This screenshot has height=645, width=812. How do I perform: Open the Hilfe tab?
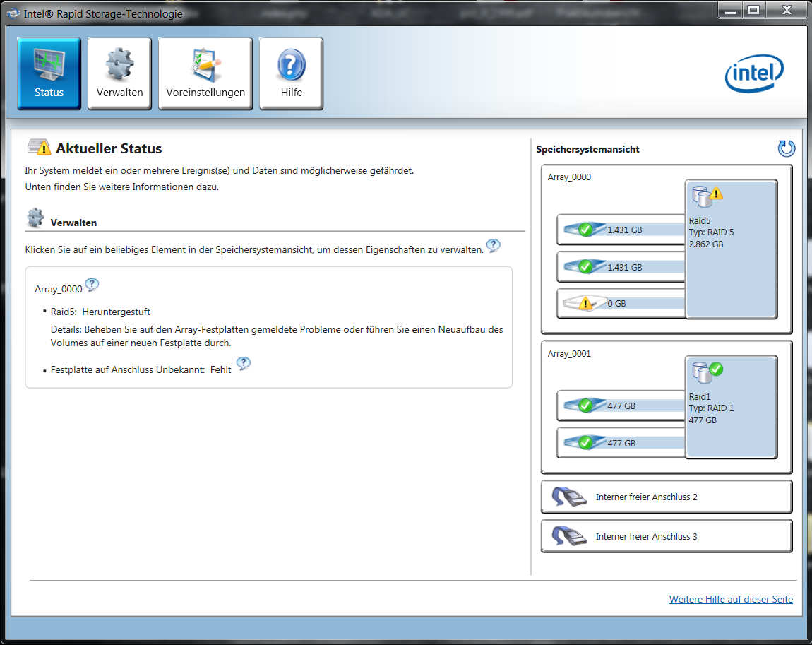pos(292,73)
